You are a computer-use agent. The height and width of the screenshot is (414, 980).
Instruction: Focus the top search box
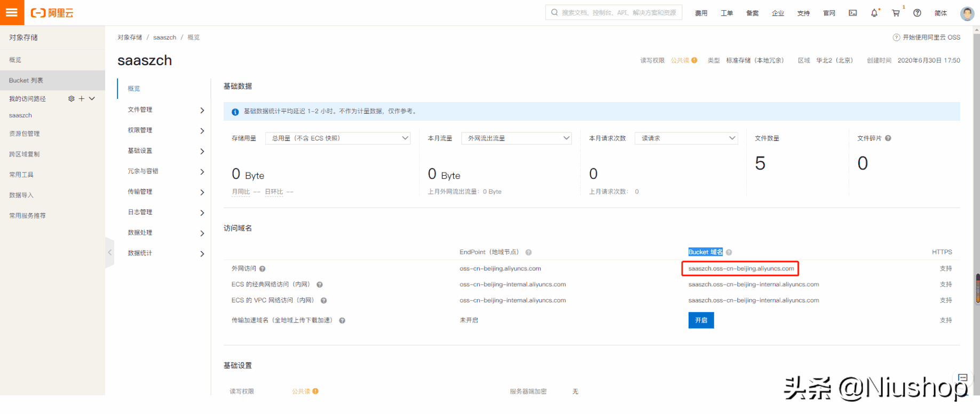click(614, 12)
